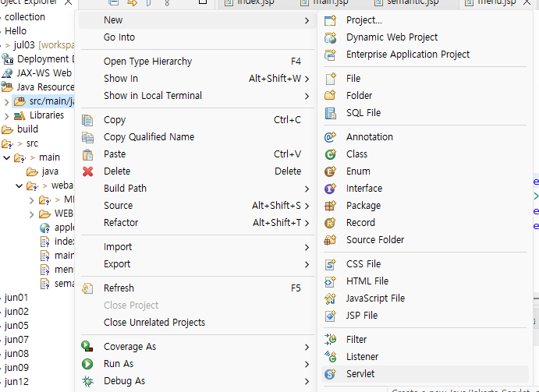Viewport: 539px width, 392px height.
Task: Select the jun08 project
Action: tap(16, 354)
